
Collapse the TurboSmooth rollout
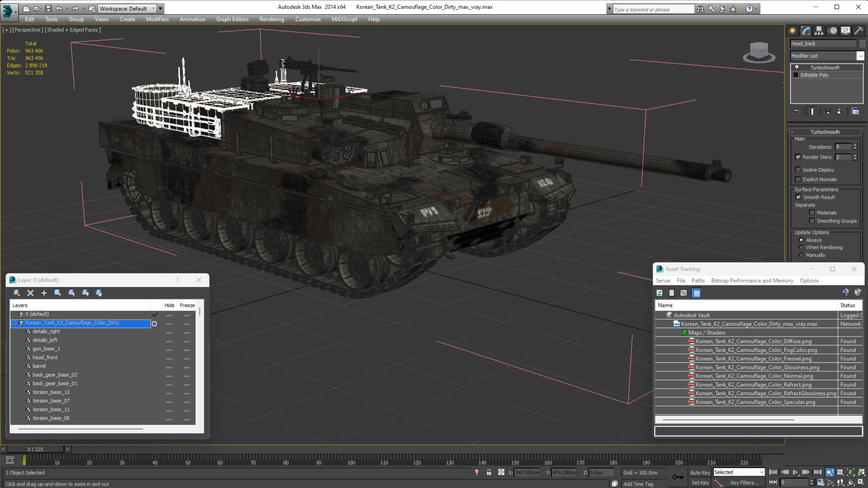point(792,132)
